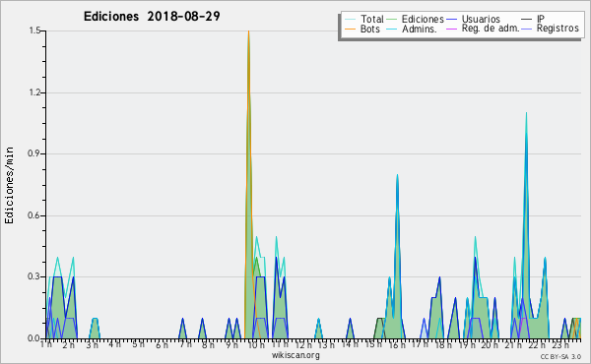Image resolution: width=591 pixels, height=364 pixels.
Task: Click the '1.5' y-axis value
Action: pyautogui.click(x=34, y=30)
